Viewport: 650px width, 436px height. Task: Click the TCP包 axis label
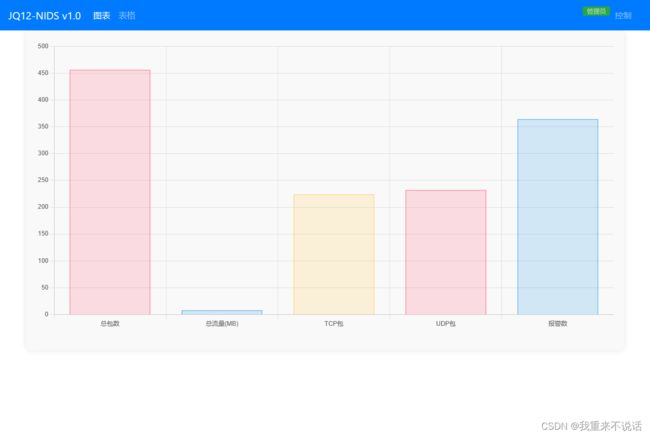pyautogui.click(x=333, y=324)
